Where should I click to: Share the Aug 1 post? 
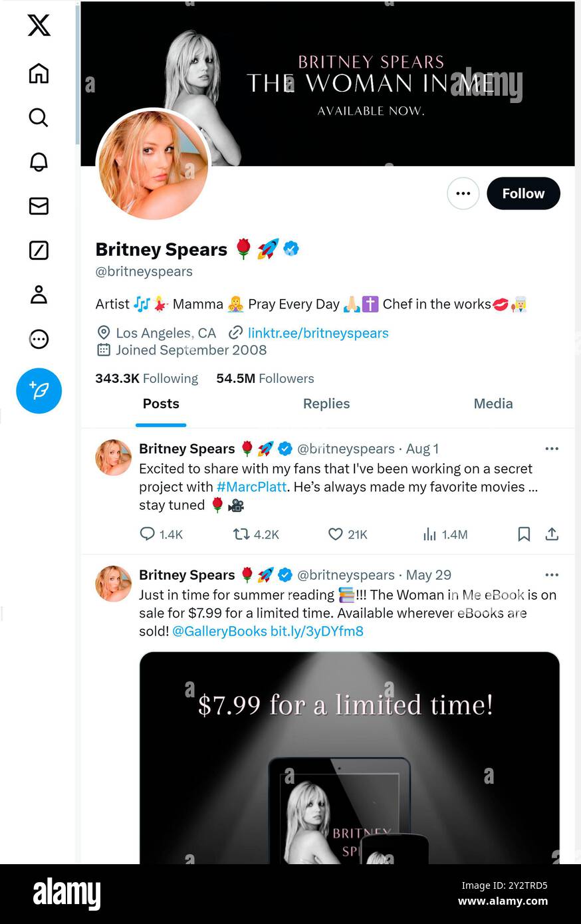(552, 534)
